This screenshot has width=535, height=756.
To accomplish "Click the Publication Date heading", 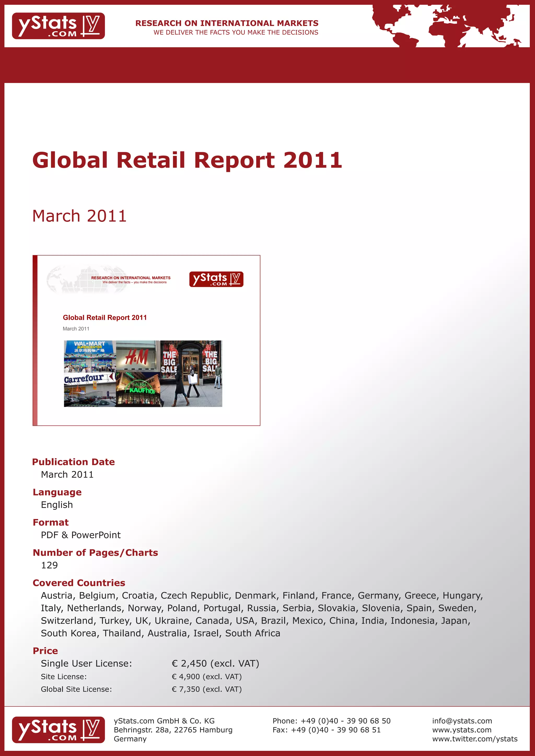I will 73,462.
